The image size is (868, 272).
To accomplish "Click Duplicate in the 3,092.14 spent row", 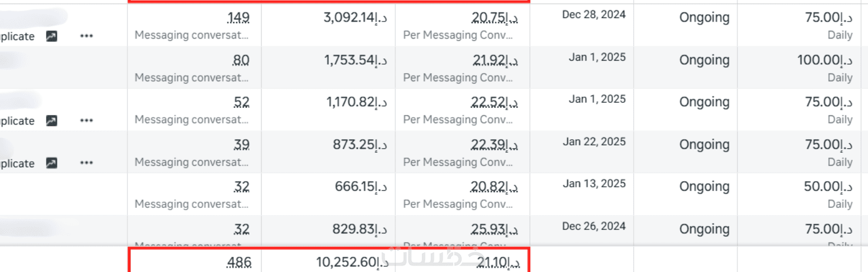I will click(x=17, y=36).
